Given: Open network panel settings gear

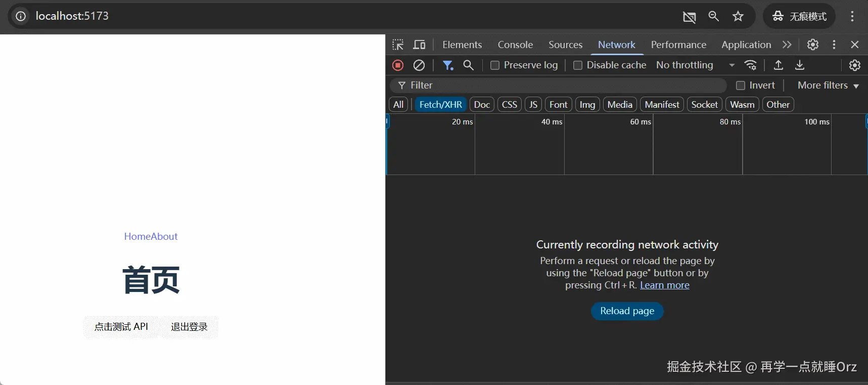Looking at the screenshot, I should (x=854, y=65).
